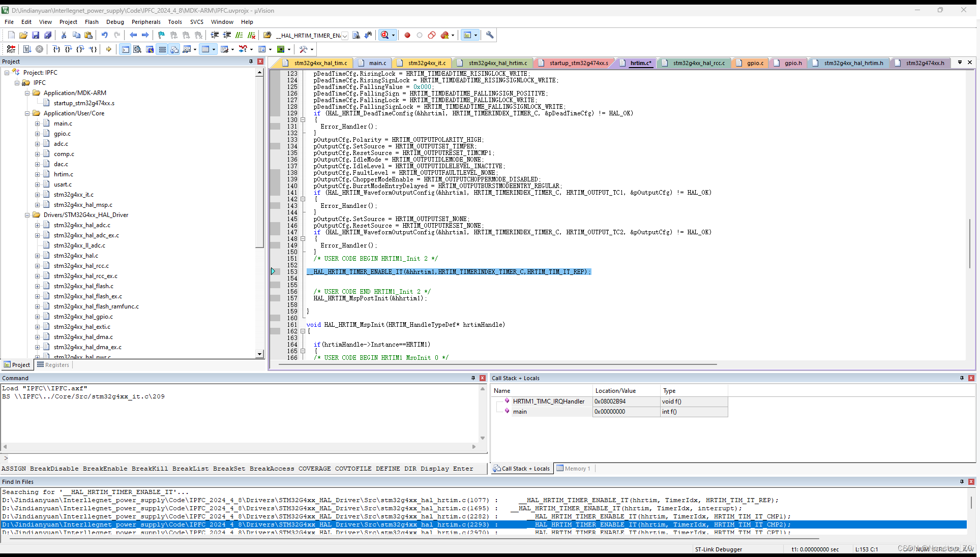Click the Start/Stop Debug Session icon

pyautogui.click(x=385, y=35)
